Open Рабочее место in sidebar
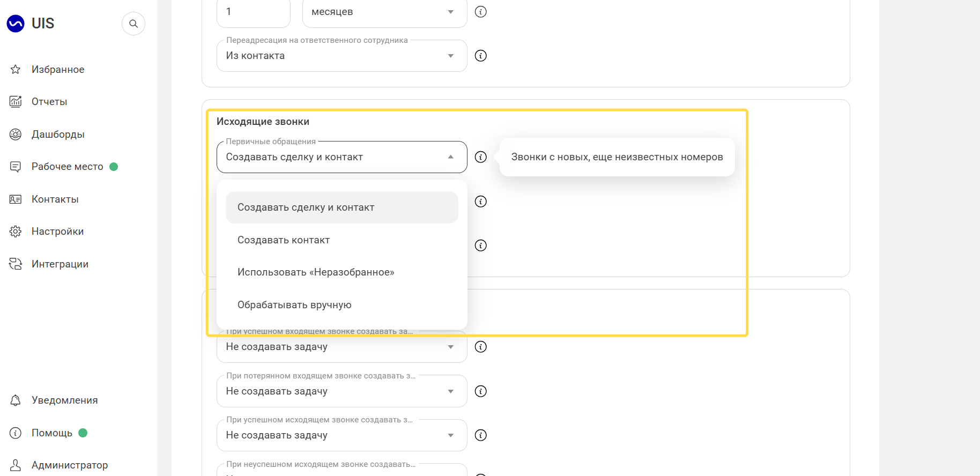Image resolution: width=980 pixels, height=476 pixels. coord(68,167)
